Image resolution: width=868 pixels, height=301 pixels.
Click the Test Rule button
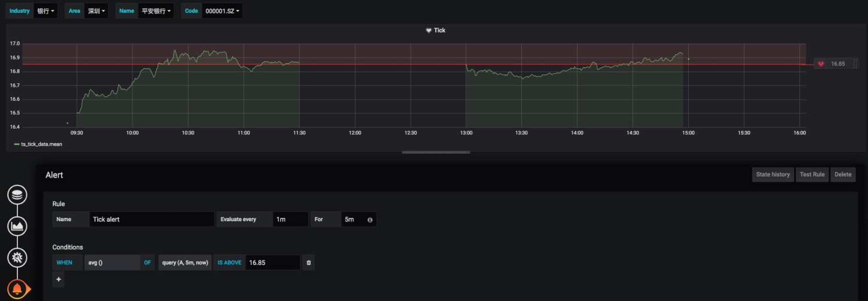click(812, 175)
